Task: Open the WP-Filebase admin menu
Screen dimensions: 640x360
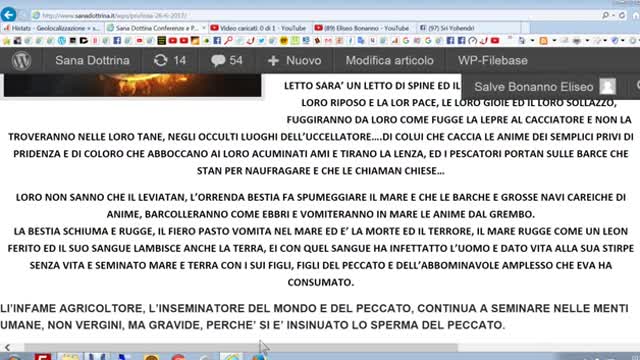Action: pyautogui.click(x=493, y=60)
